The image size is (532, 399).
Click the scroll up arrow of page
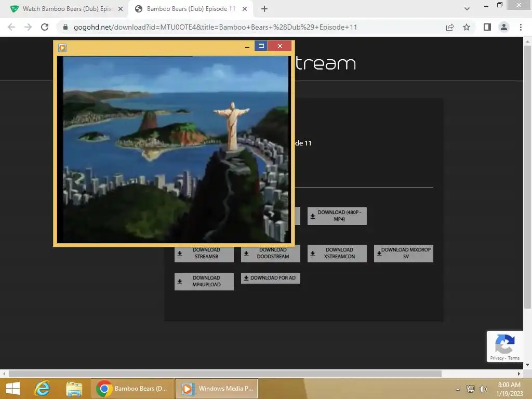527,42
